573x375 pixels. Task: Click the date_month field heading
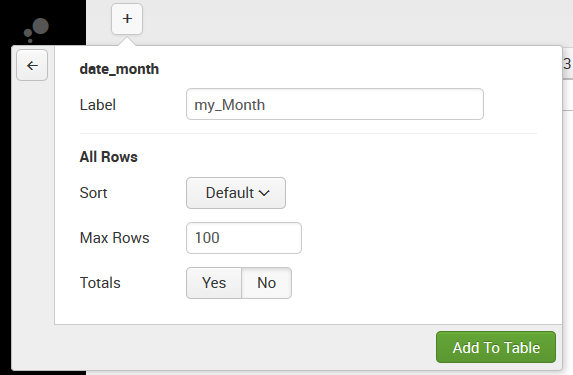point(119,69)
